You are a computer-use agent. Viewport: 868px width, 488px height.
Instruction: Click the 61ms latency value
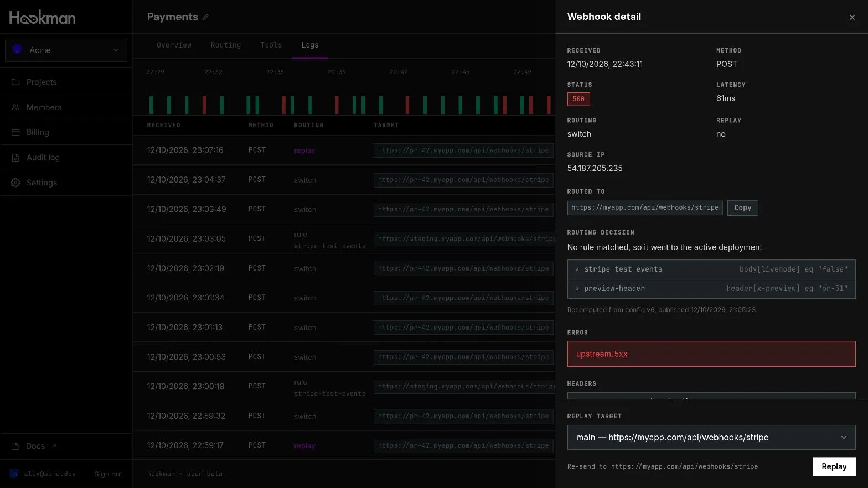pyautogui.click(x=726, y=98)
